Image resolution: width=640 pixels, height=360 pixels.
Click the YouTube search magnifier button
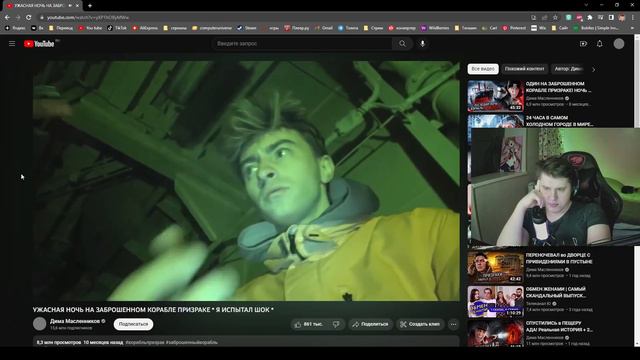coord(402,44)
